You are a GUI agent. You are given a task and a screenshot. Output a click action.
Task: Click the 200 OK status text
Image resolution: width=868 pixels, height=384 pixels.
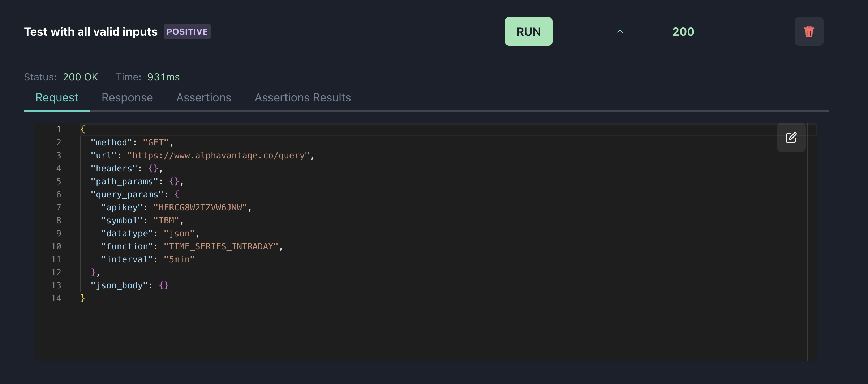tap(80, 77)
